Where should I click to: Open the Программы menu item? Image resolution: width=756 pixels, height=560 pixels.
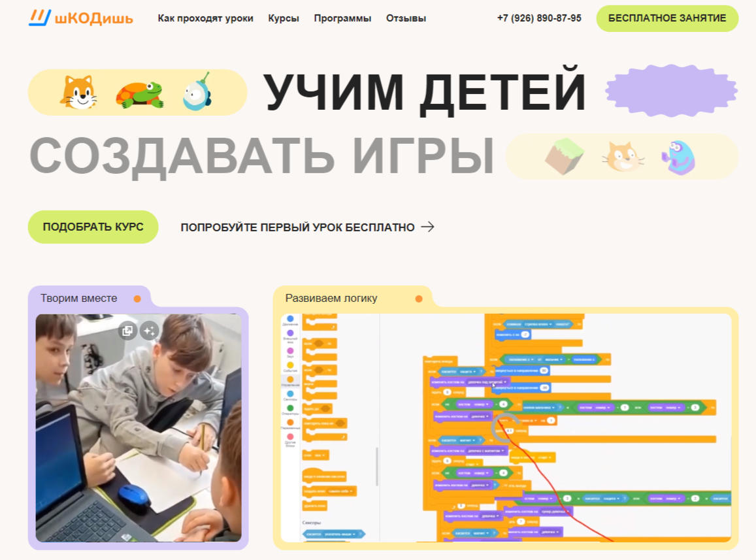(x=342, y=18)
